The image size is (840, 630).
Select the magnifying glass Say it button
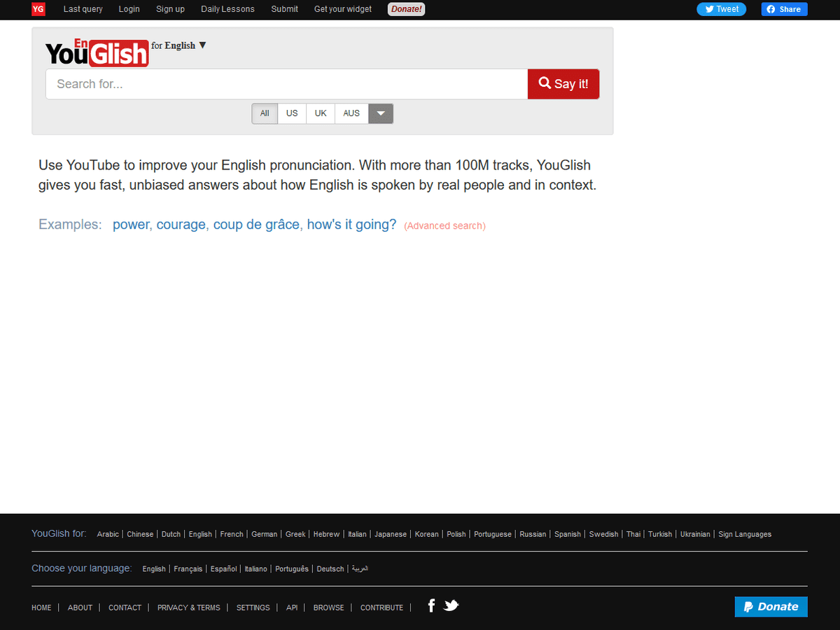click(563, 83)
